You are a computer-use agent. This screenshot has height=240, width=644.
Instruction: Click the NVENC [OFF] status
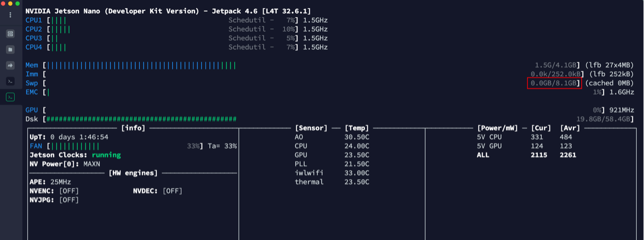tap(69, 191)
